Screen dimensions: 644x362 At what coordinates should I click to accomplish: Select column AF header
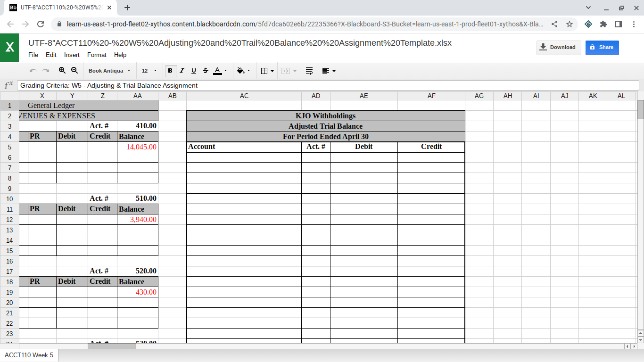click(431, 96)
